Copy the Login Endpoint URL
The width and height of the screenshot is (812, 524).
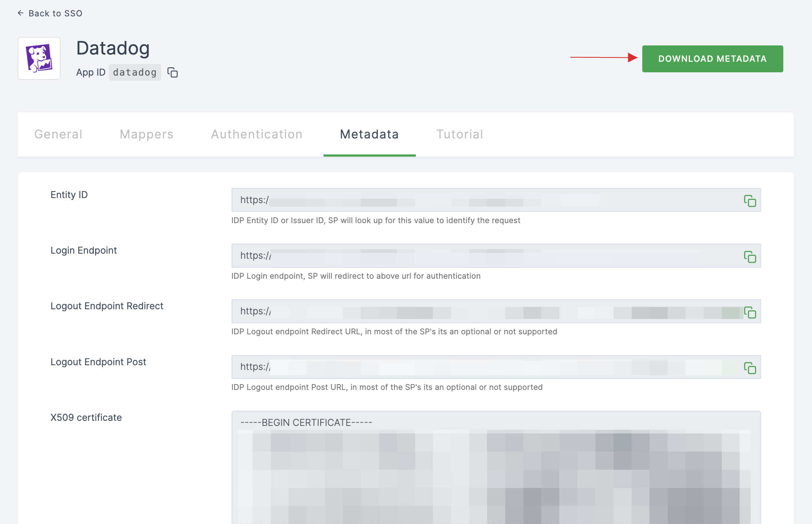coord(750,257)
